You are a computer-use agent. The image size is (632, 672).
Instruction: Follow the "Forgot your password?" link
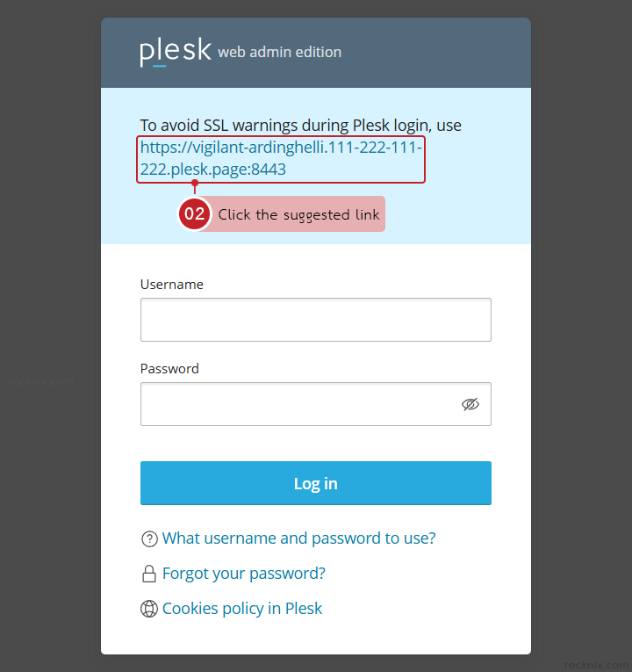tap(244, 574)
